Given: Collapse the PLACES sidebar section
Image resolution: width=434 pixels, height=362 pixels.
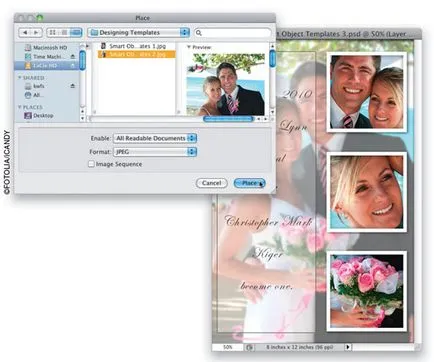Looking at the screenshot, I should coord(19,107).
